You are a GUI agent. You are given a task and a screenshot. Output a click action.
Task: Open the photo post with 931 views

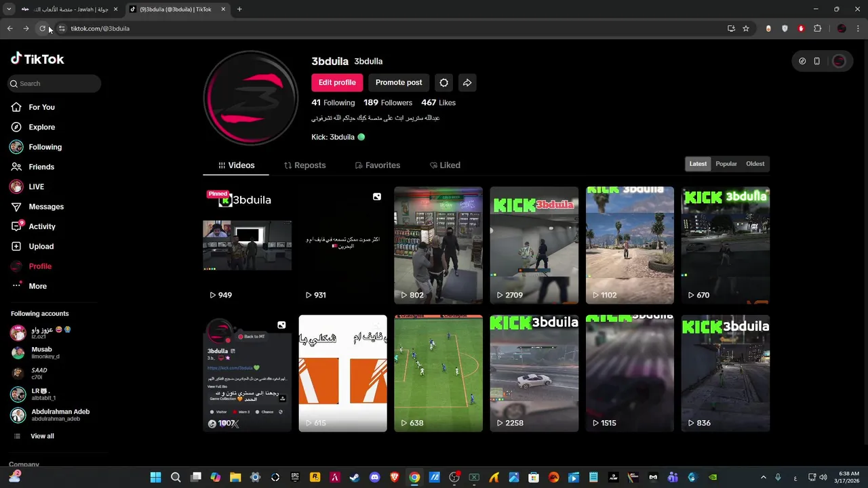pos(342,245)
